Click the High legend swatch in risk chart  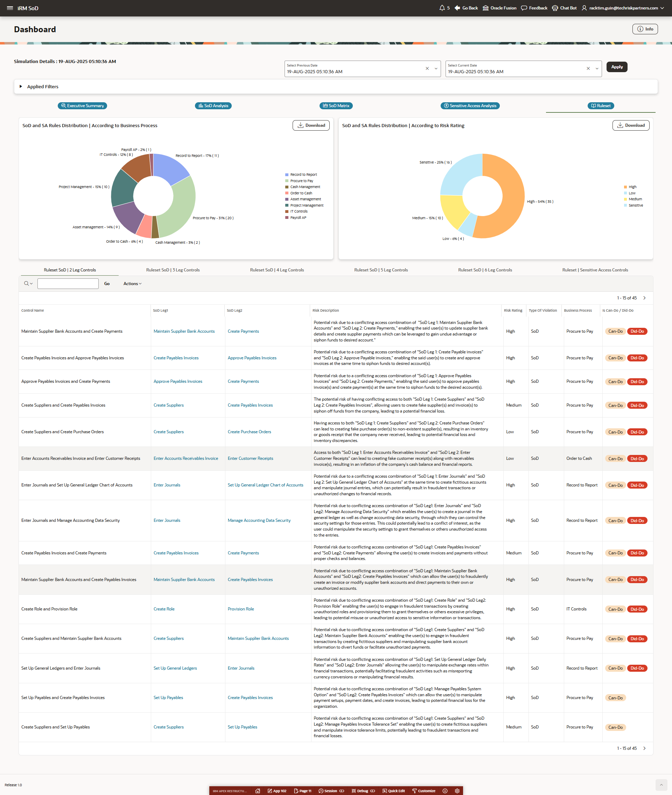pos(625,187)
